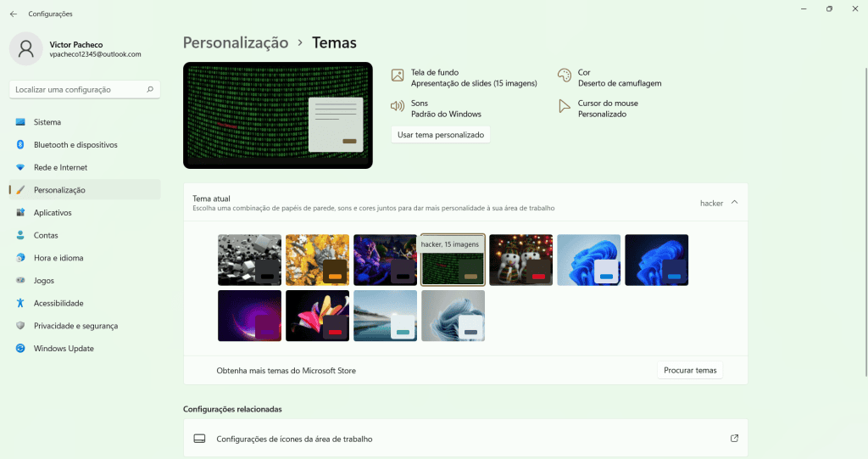Click the Windows Update sync icon

[x=20, y=349]
